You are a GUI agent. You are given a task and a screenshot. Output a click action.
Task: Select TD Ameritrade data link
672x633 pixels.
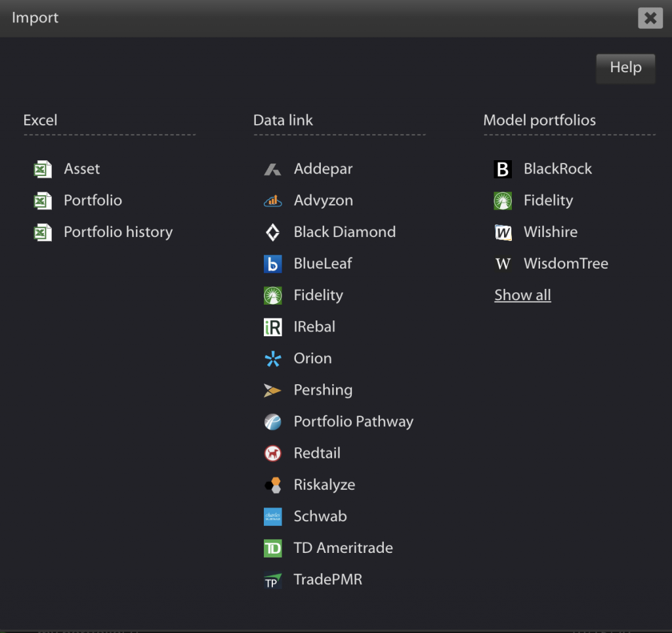343,548
